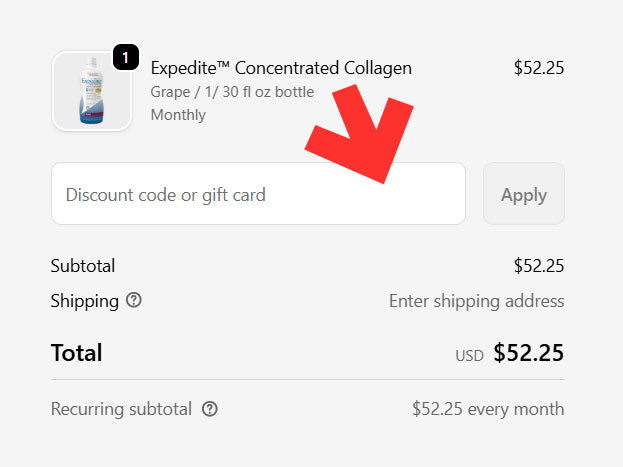
Task: Click the Shipping label text
Action: coord(85,300)
